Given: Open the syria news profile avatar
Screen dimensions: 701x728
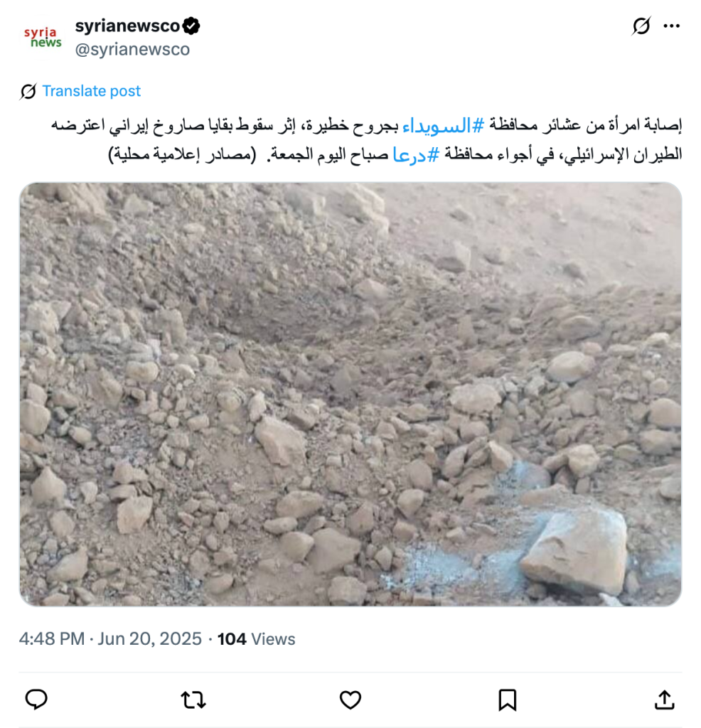Looking at the screenshot, I should pyautogui.click(x=43, y=38).
